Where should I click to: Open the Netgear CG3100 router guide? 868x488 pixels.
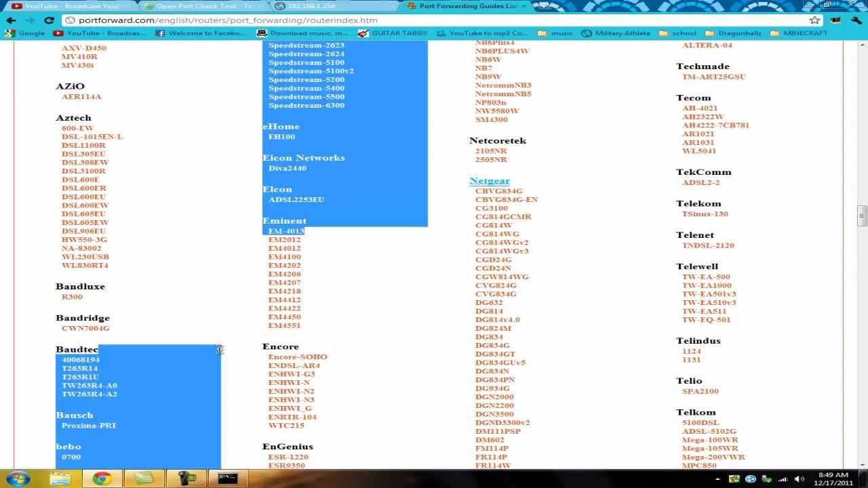pyautogui.click(x=492, y=208)
